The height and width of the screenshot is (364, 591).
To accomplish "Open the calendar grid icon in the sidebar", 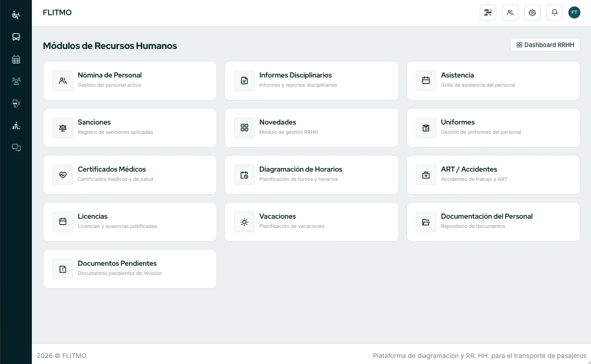I will click(x=16, y=59).
